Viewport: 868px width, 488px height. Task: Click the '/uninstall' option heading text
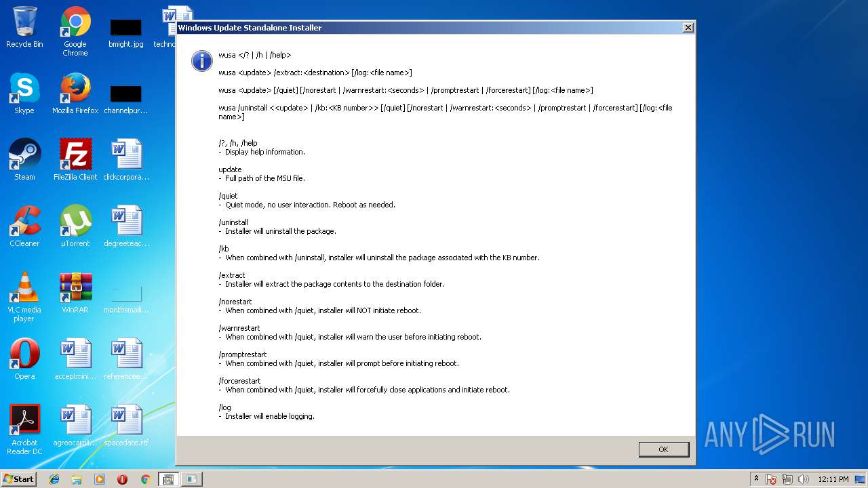tap(233, 222)
